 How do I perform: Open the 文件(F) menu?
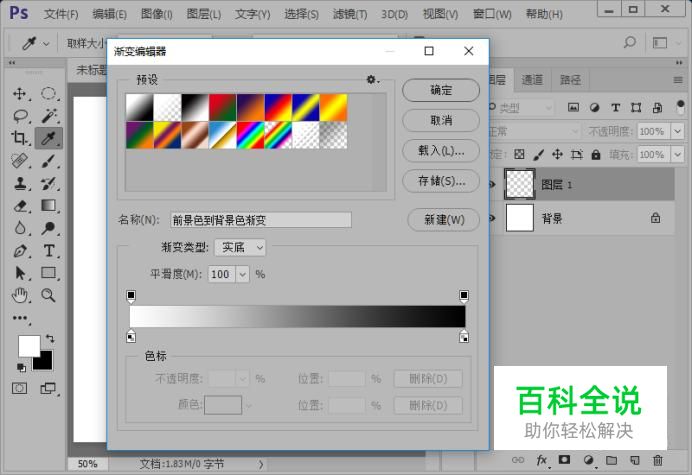pyautogui.click(x=61, y=14)
